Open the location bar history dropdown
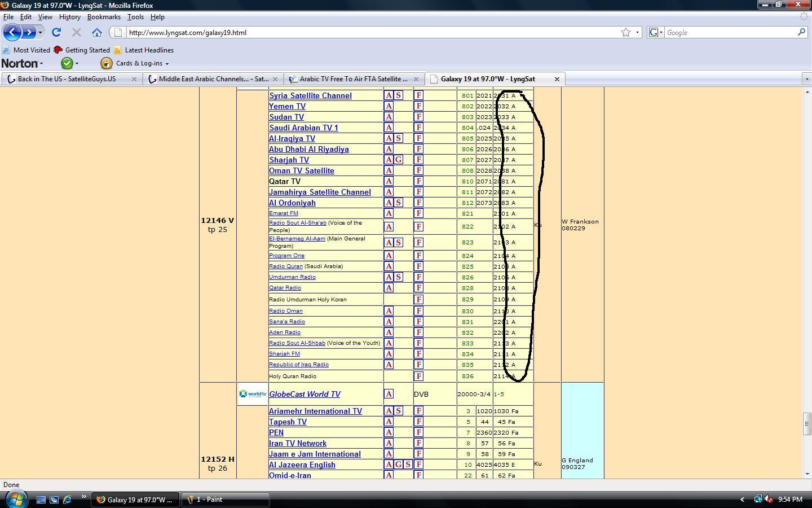The image size is (812, 508). pyautogui.click(x=638, y=32)
